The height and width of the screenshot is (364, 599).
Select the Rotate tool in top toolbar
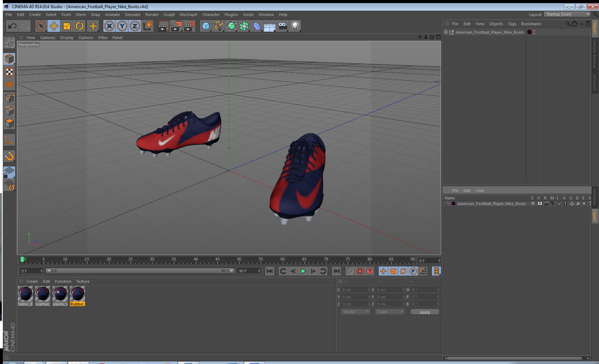click(x=79, y=26)
